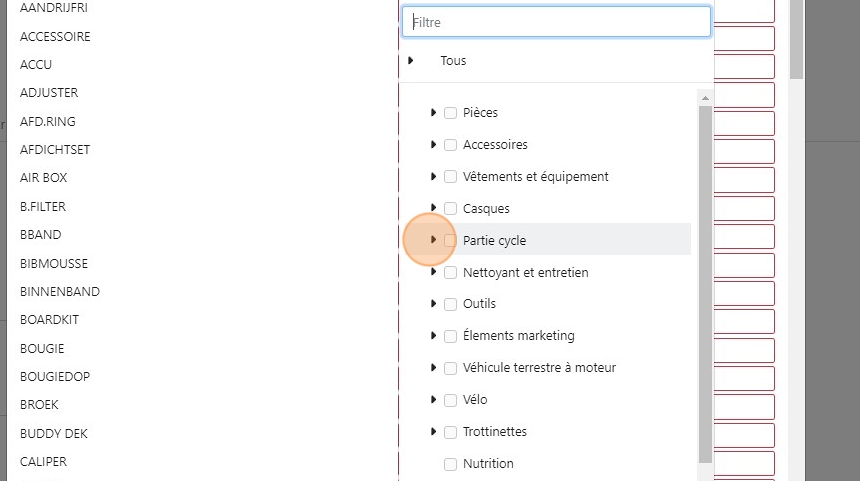Expand the Pièces category arrow

433,113
